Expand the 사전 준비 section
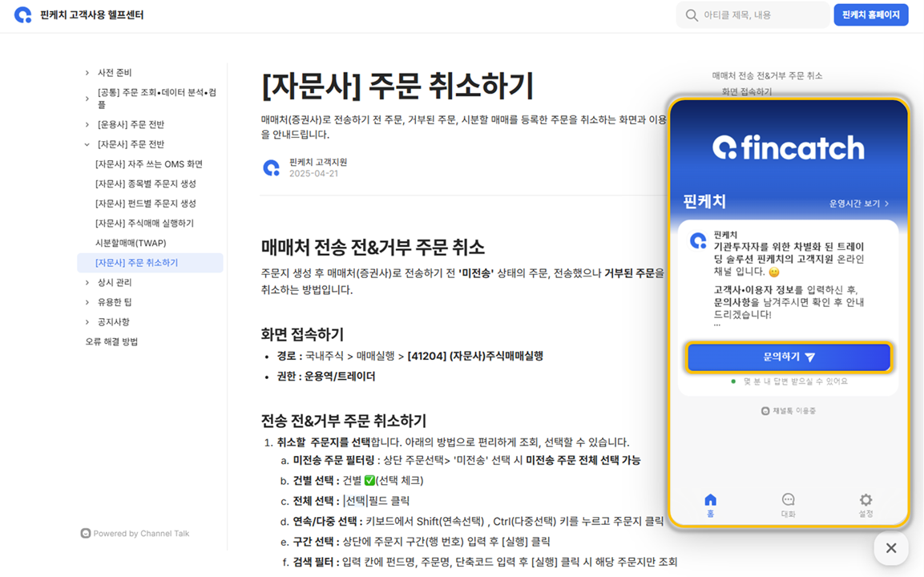The image size is (924, 577). tap(87, 72)
